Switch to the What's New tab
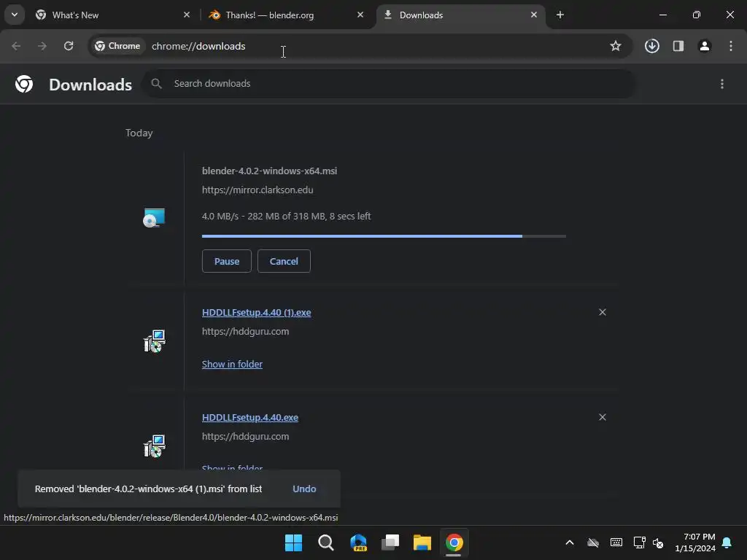This screenshot has height=560, width=747. [x=113, y=15]
